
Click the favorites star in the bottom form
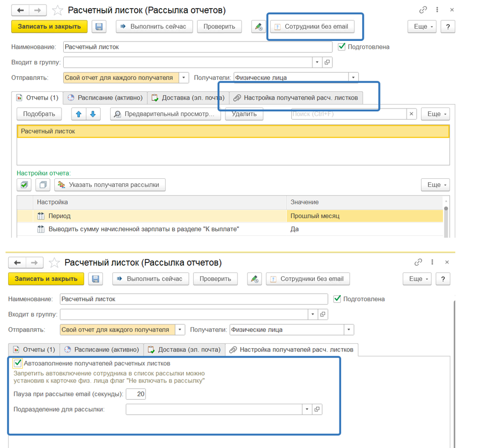coord(54,262)
